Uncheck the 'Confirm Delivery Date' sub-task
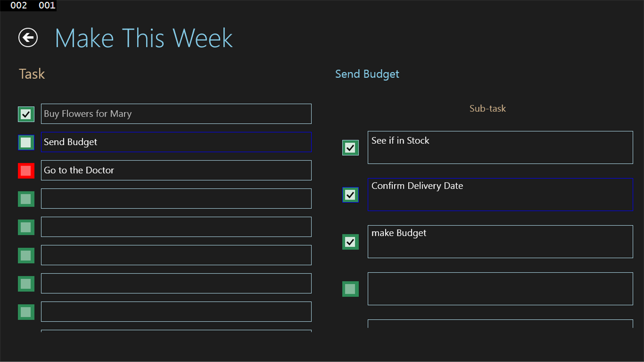644x362 pixels. coord(350,194)
